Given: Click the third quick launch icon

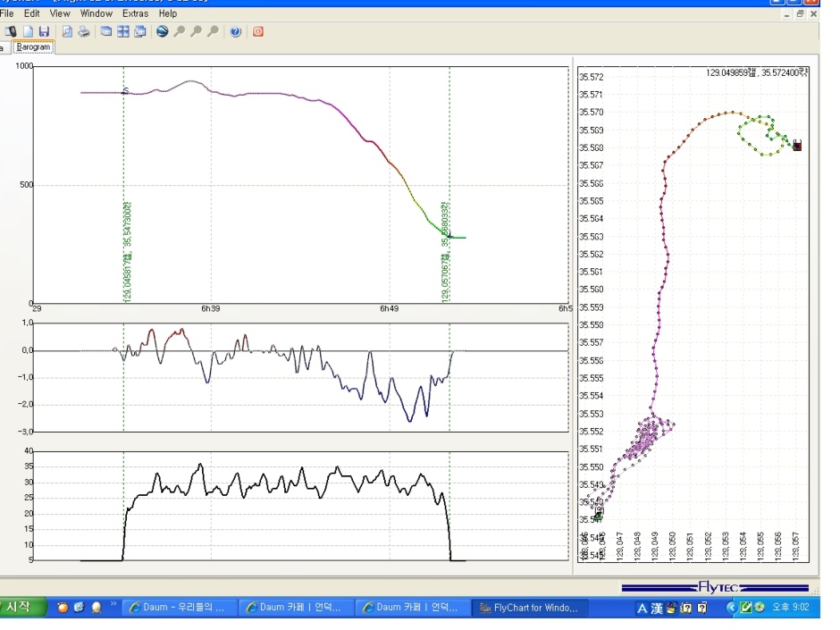Looking at the screenshot, I should click(x=97, y=608).
